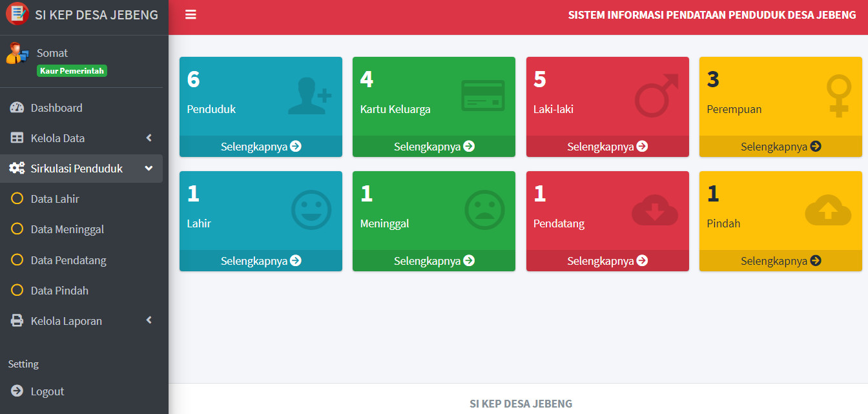This screenshot has height=414, width=868.
Task: Click the circle icon beside Data Meninggal
Action: (x=17, y=229)
